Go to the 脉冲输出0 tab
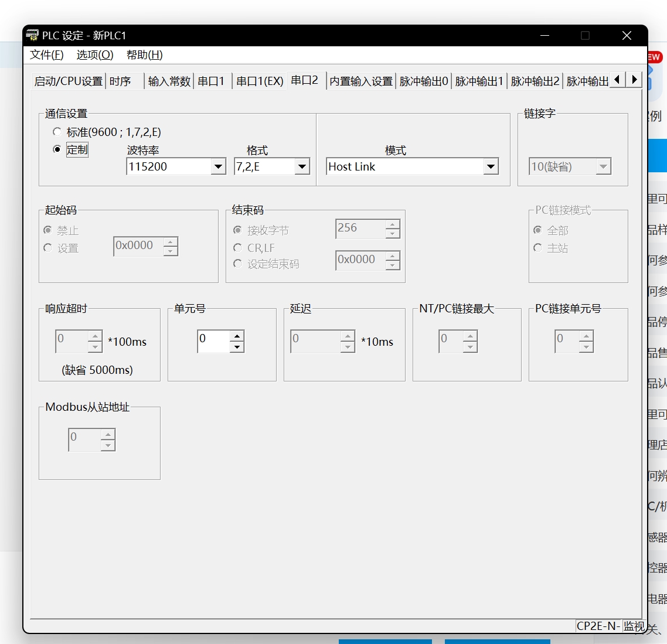Image resolution: width=667 pixels, height=644 pixels. 423,81
